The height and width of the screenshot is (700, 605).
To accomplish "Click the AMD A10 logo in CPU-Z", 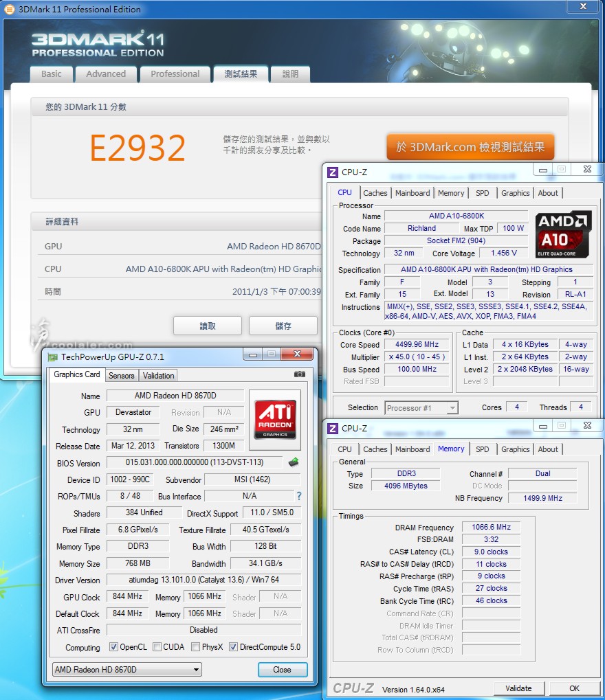I will [564, 234].
